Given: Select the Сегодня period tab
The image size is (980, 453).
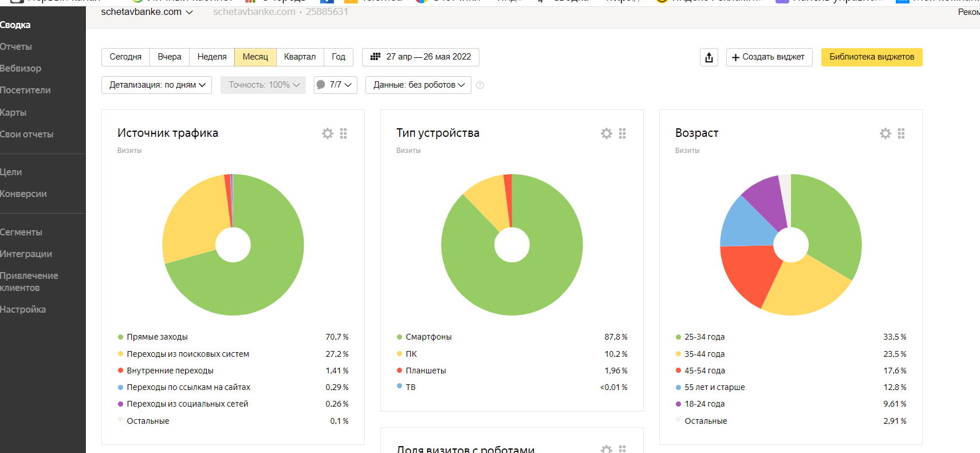Looking at the screenshot, I should click(x=125, y=57).
